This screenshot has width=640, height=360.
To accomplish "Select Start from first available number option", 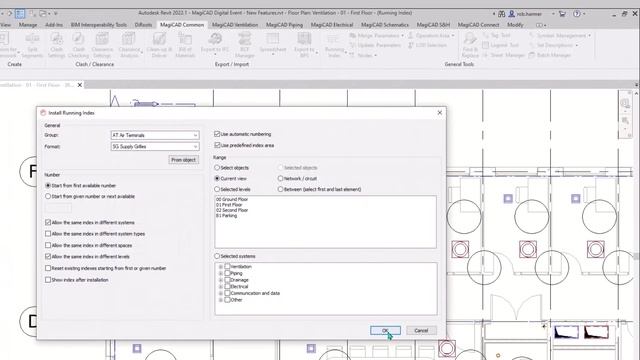I will point(48,185).
